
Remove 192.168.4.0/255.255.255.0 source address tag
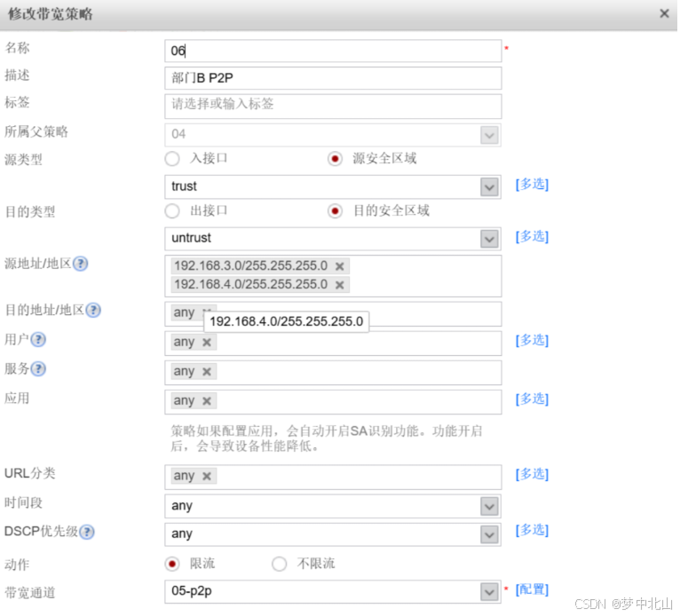[340, 285]
